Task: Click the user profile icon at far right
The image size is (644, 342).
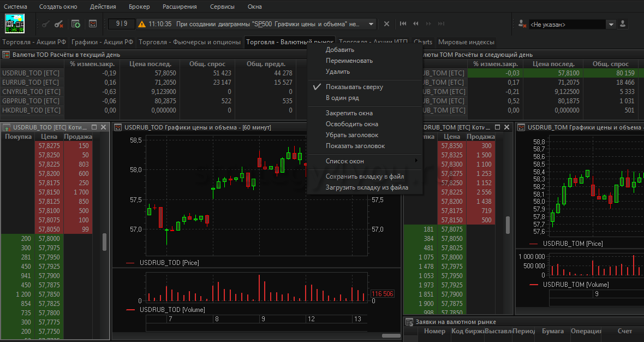Action: click(x=623, y=24)
